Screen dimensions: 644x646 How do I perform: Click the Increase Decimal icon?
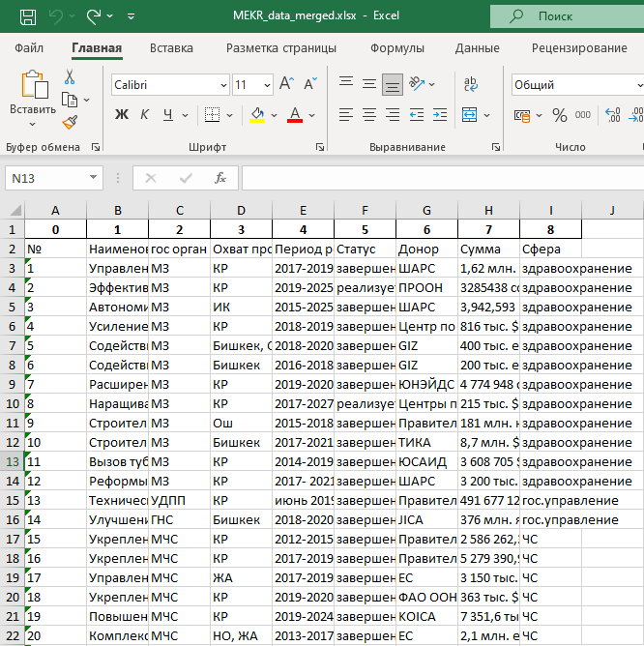tap(612, 115)
